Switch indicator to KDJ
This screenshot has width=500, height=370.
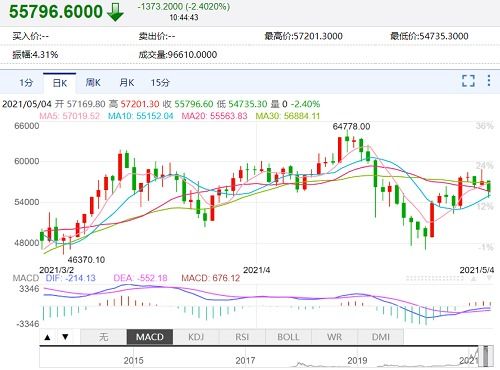(196, 337)
